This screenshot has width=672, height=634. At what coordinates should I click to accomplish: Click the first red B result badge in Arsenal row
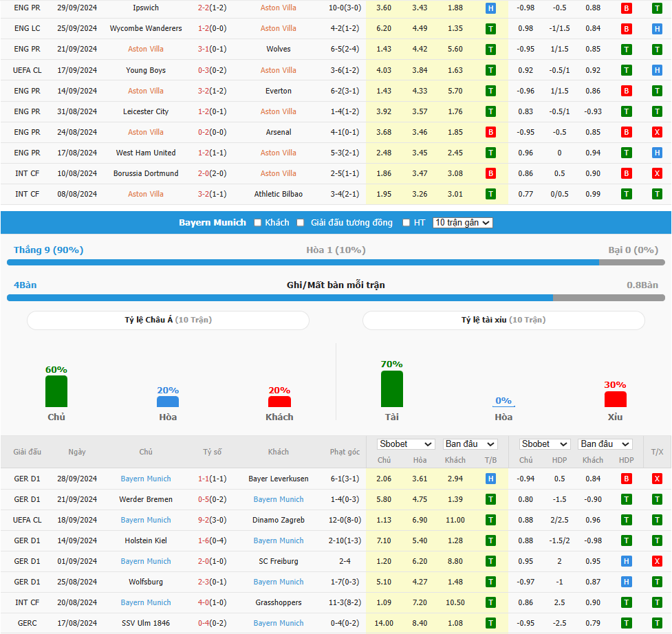tap(490, 132)
